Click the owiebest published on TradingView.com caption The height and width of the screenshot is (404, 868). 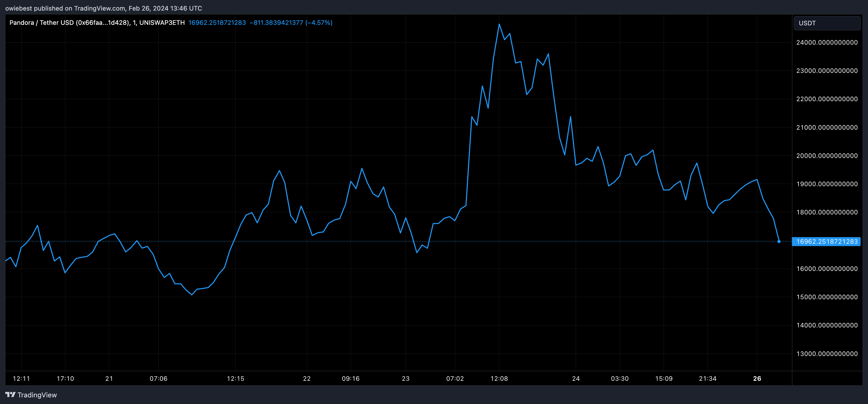[x=104, y=8]
